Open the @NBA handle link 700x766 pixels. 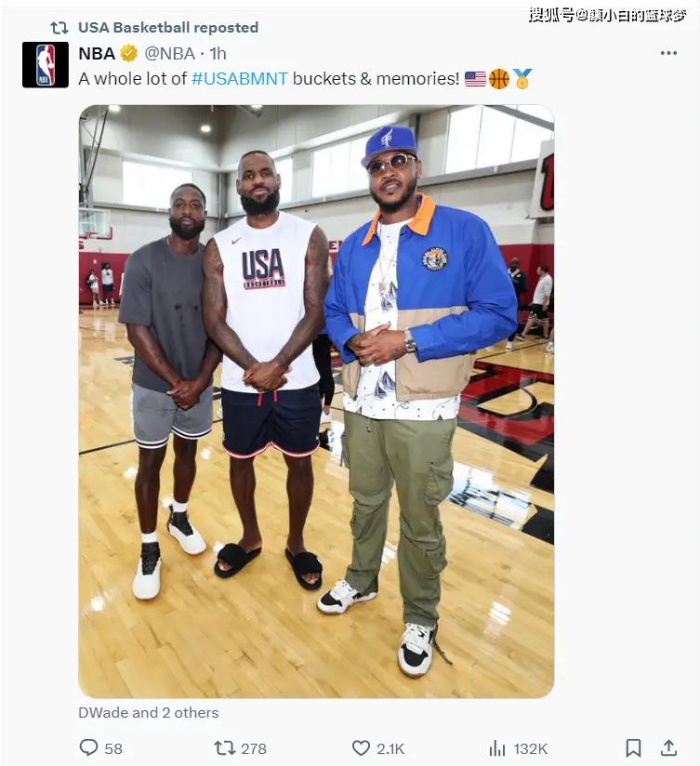pyautogui.click(x=170, y=53)
